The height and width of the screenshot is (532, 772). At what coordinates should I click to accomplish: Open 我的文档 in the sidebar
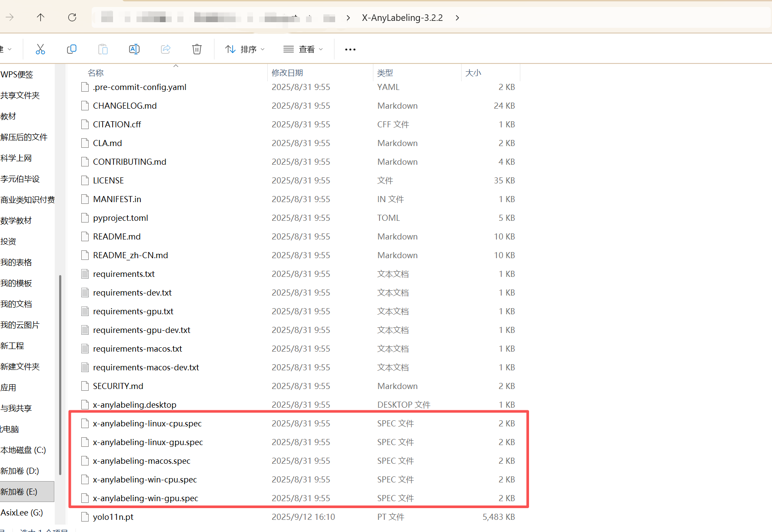(x=16, y=304)
